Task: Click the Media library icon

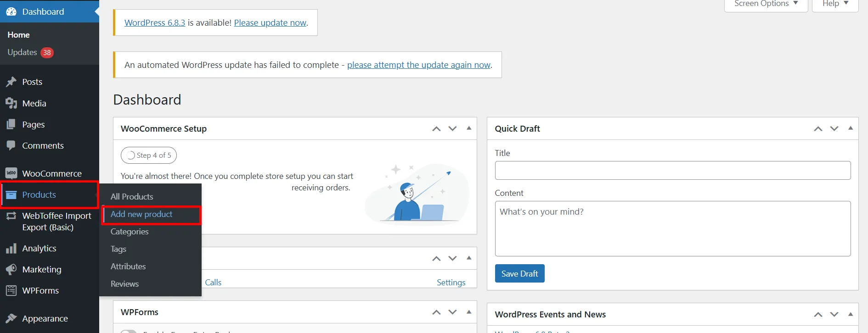Action: pos(11,103)
